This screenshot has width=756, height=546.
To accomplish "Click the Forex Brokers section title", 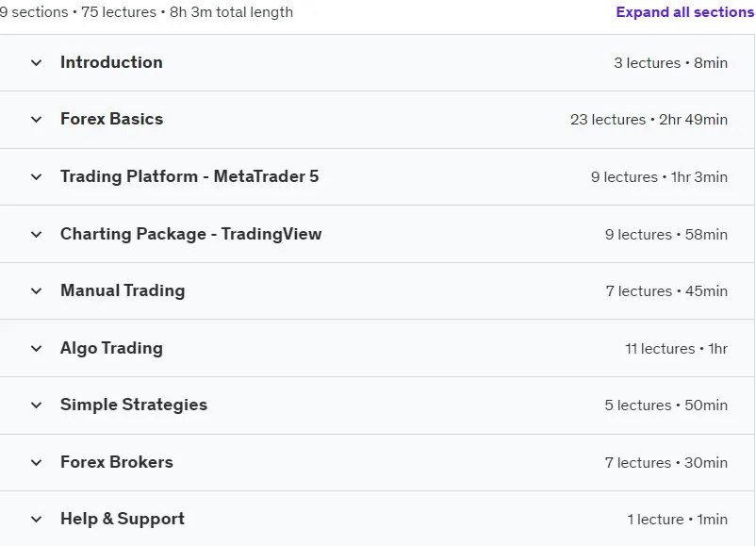I will (x=117, y=461).
